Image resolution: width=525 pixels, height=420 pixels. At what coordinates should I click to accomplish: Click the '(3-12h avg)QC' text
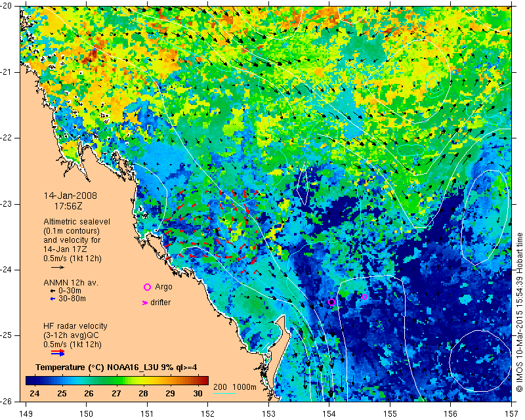[71, 335]
